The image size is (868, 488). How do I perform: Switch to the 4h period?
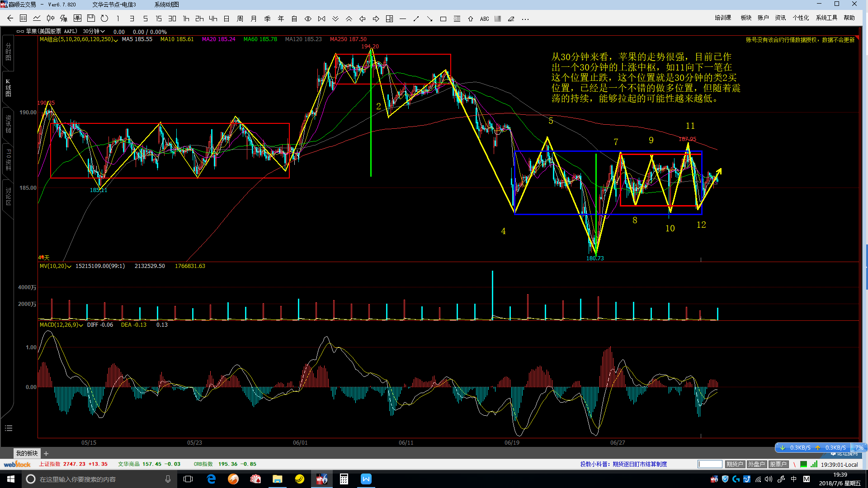(x=213, y=19)
